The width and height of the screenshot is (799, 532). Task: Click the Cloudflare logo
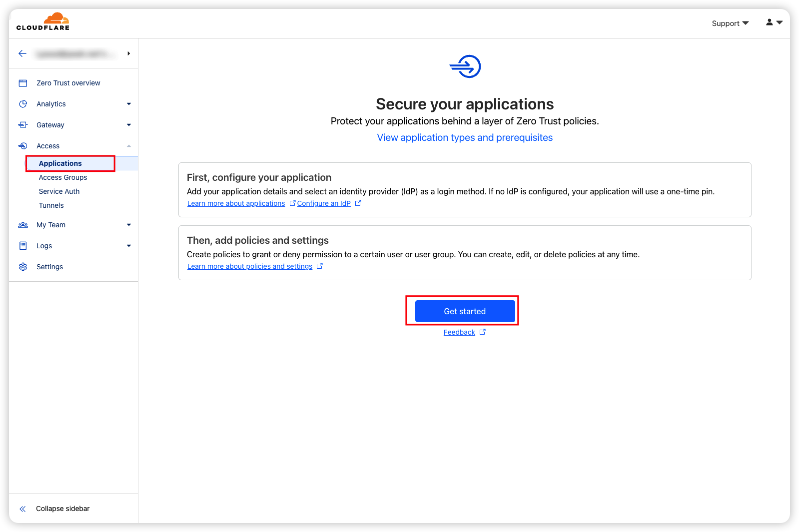[x=43, y=21]
